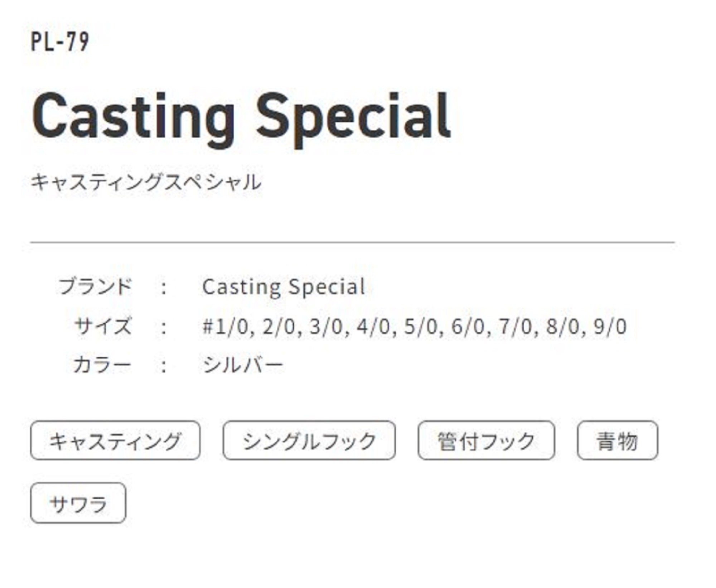Open the サワラ tag
716x588 pixels.
[78, 503]
